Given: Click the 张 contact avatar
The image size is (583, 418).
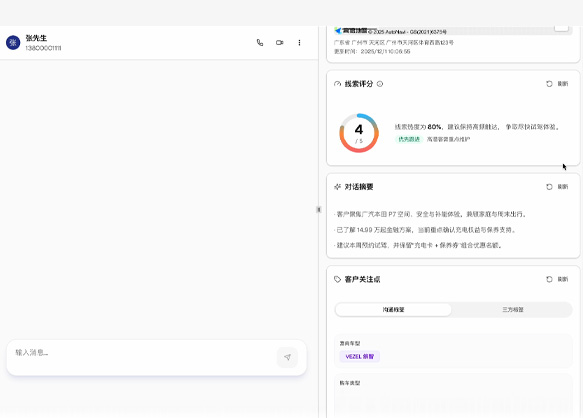Looking at the screenshot, I should [x=13, y=43].
